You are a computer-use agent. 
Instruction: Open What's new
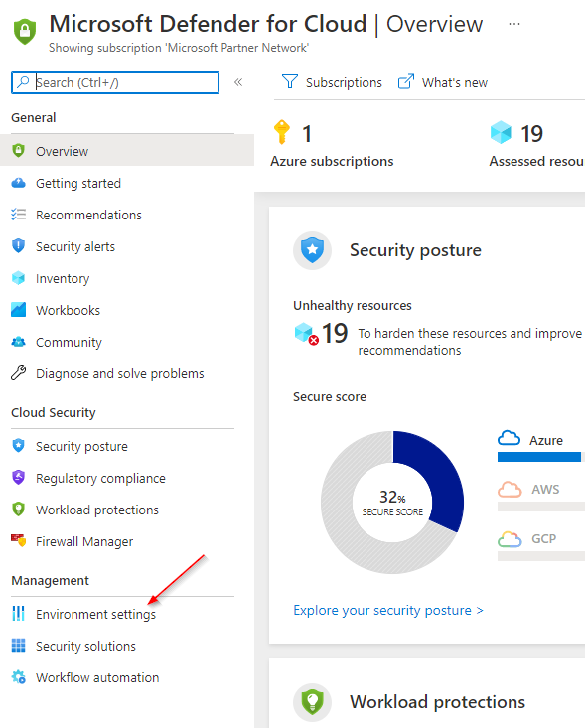point(455,83)
